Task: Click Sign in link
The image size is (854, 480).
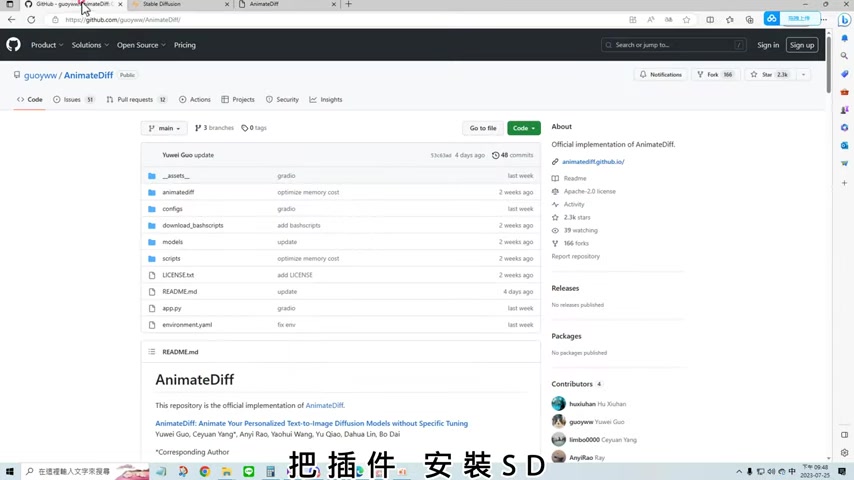Action: point(768,45)
